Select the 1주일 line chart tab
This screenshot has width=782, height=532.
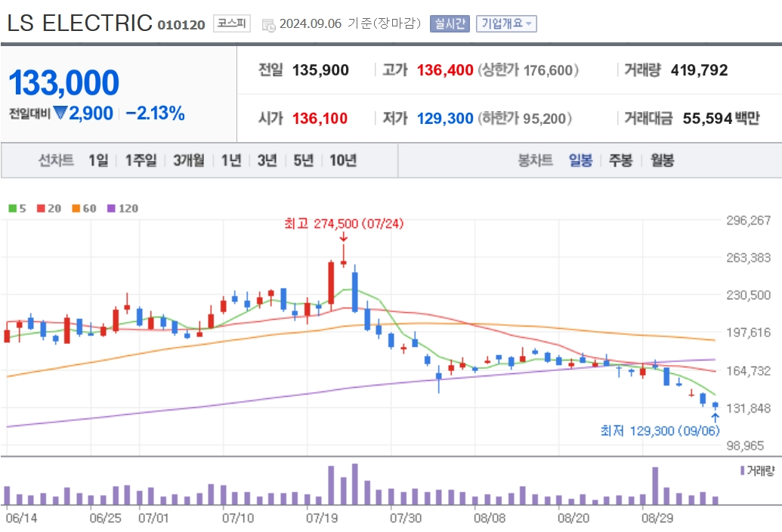click(141, 160)
